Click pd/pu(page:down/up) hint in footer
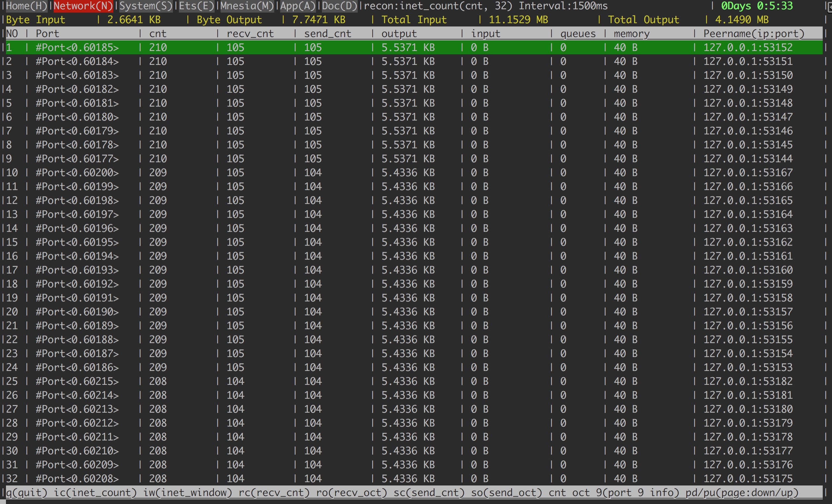Image resolution: width=832 pixels, height=504 pixels. click(x=742, y=492)
